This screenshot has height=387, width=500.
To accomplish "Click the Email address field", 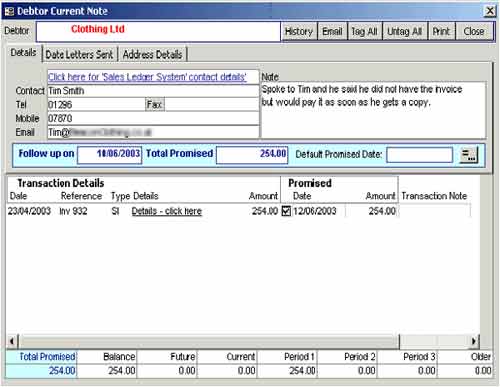I will 153,132.
